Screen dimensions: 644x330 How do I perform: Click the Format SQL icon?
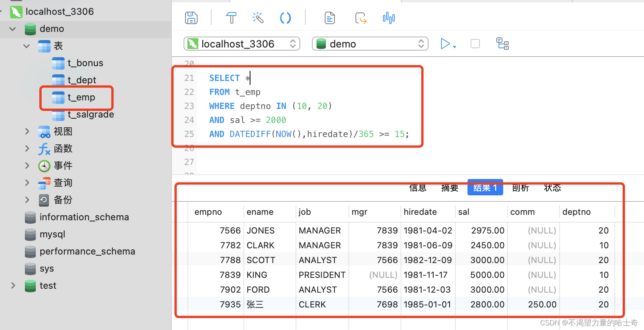tap(231, 18)
